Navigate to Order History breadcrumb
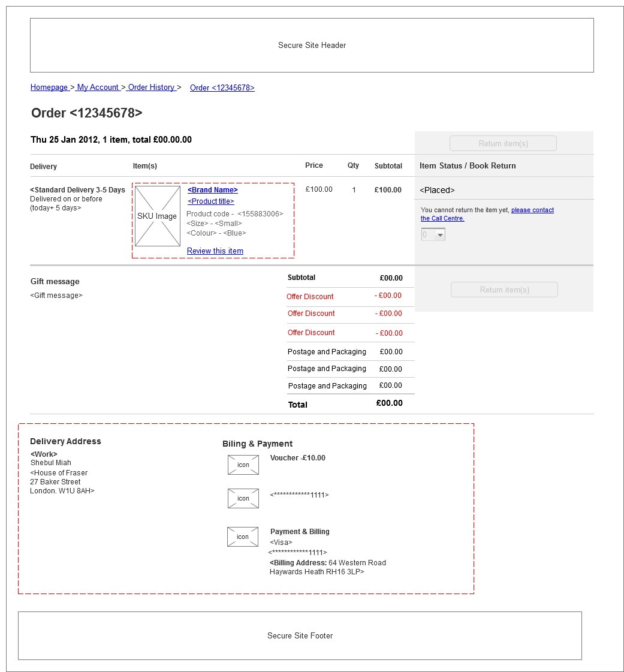Image resolution: width=624 pixels, height=672 pixels. pyautogui.click(x=151, y=88)
